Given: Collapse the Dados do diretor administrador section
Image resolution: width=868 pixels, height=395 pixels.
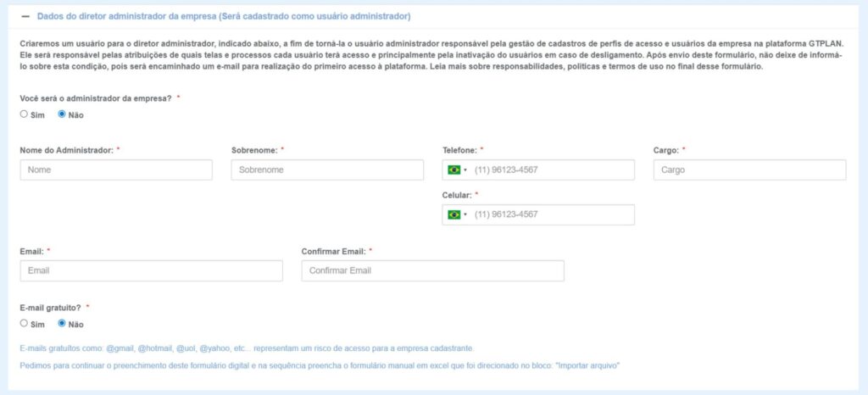Looking at the screenshot, I should pyautogui.click(x=25, y=17).
